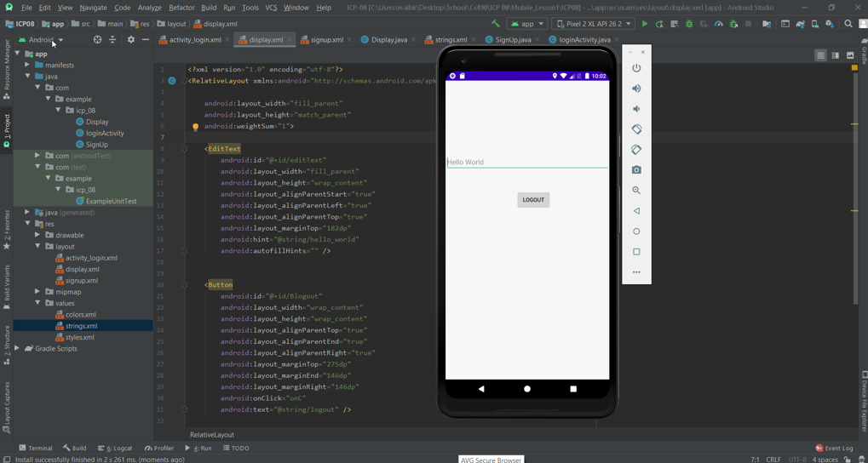Viewport: 868px width, 463px height.
Task: Open the Build menu
Action: tap(210, 8)
